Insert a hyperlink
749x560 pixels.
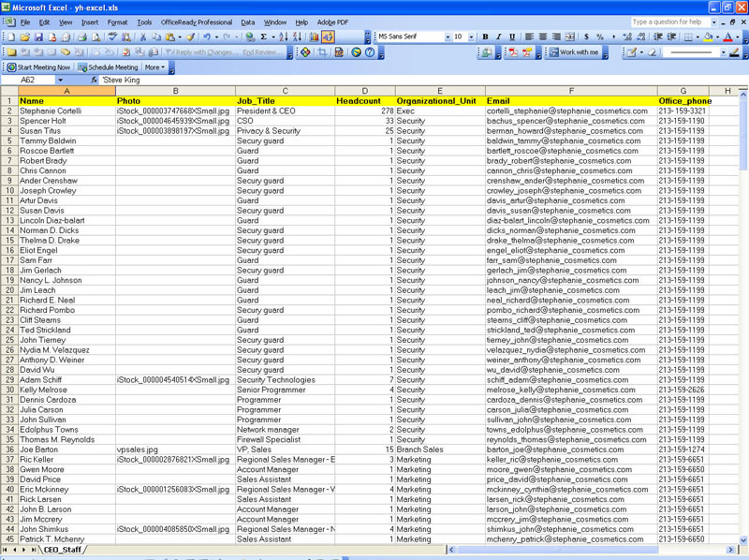pyautogui.click(x=249, y=37)
